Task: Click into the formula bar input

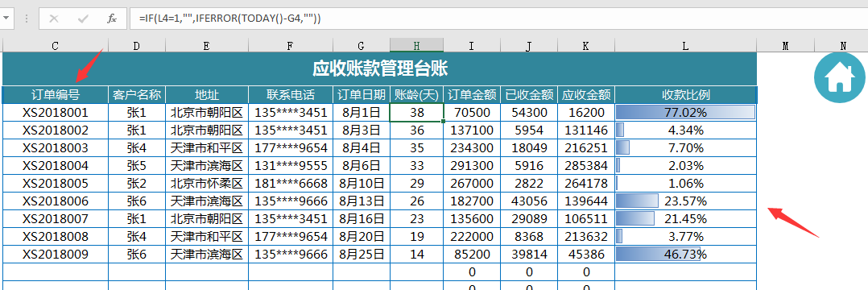Action: point(498,19)
